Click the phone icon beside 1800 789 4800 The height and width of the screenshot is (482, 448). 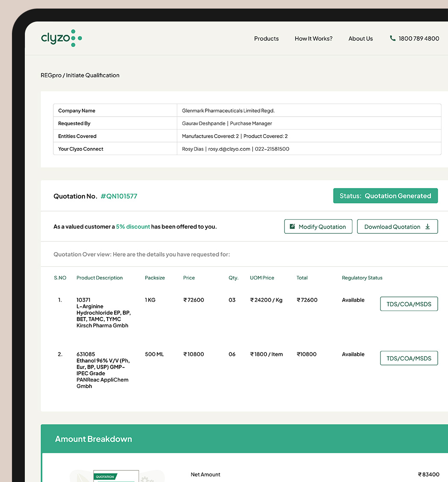click(x=392, y=38)
